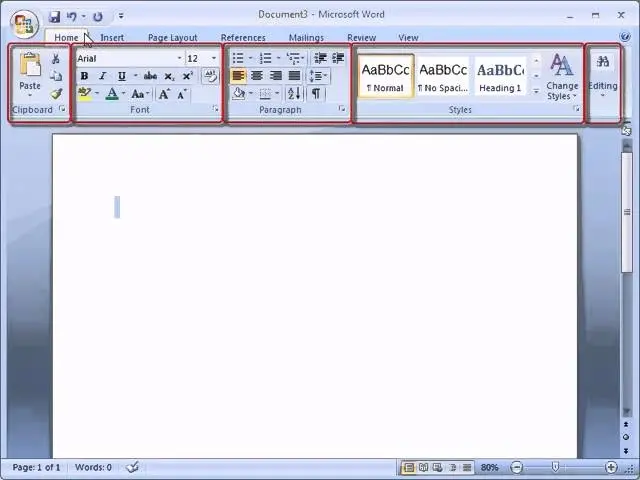Click the Cut scissors icon
This screenshot has width=640, height=480.
[x=56, y=59]
